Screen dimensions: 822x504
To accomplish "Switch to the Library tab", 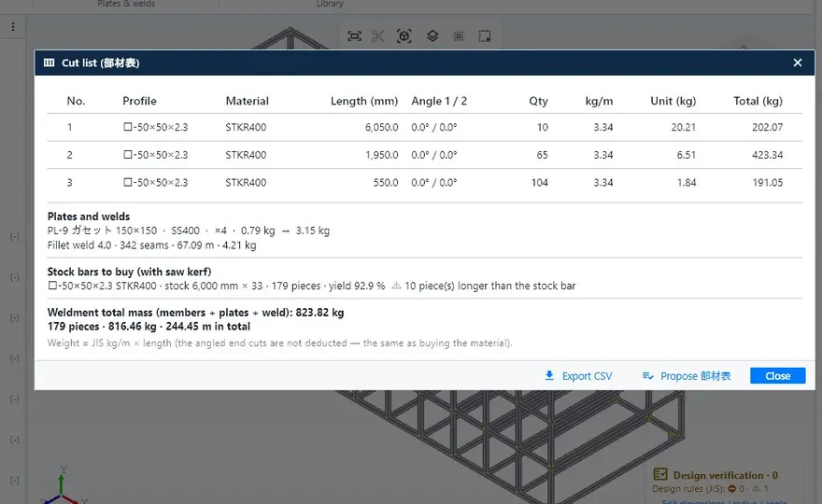I will (x=330, y=4).
